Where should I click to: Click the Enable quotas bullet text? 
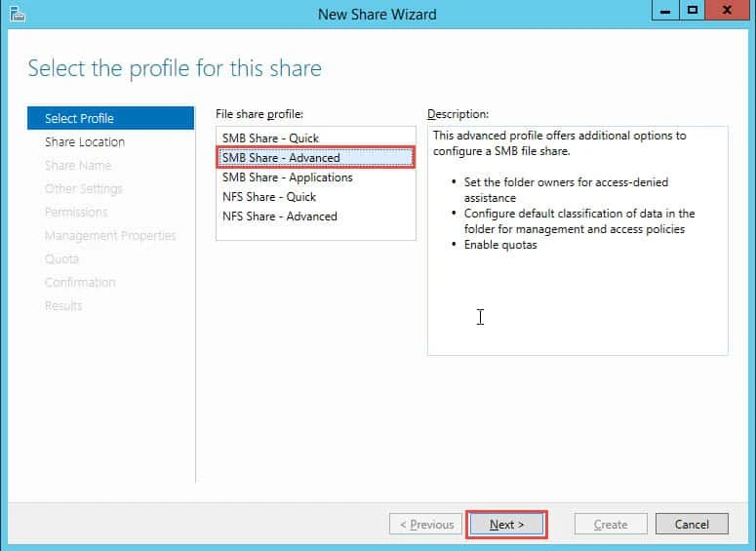500,245
